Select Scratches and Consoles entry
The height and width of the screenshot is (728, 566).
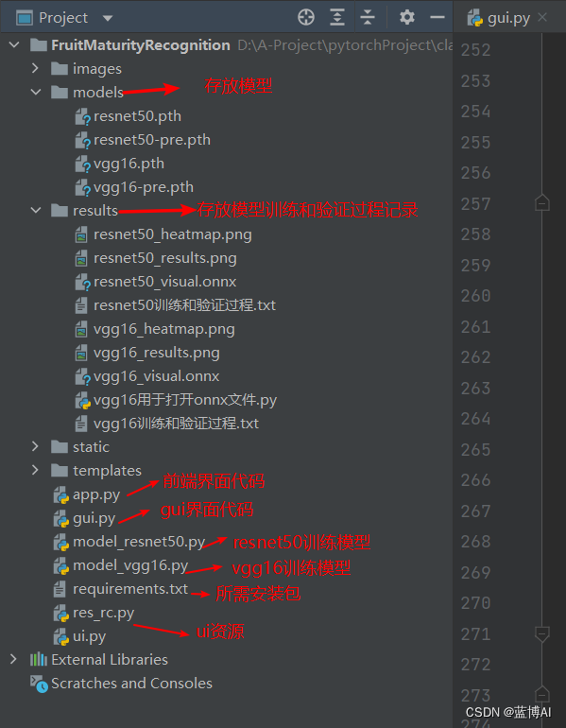131,683
